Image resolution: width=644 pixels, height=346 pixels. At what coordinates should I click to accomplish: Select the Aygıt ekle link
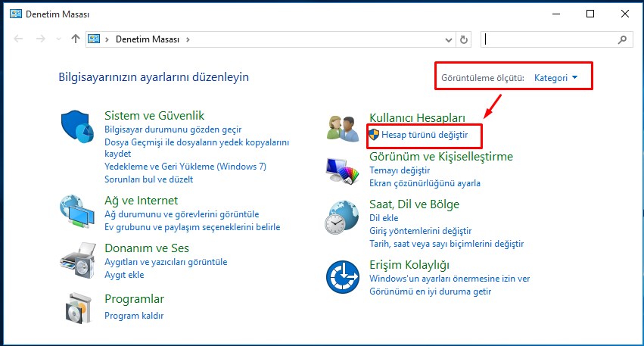point(124,275)
